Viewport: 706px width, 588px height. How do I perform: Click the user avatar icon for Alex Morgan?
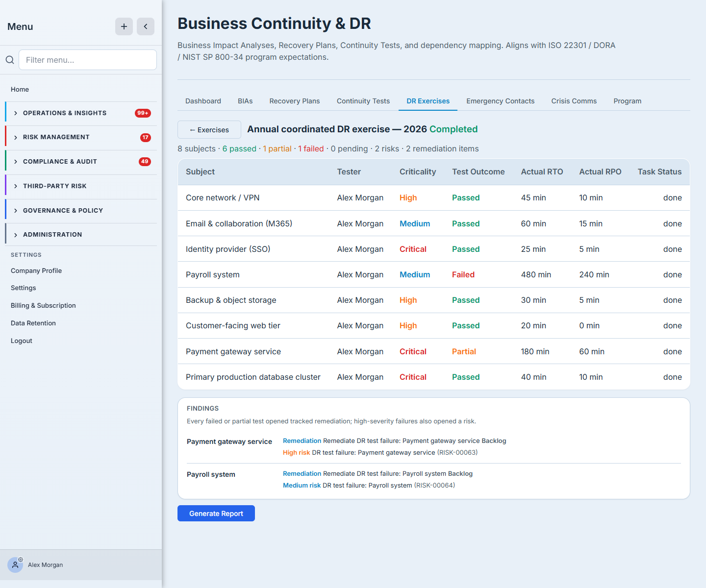point(15,565)
